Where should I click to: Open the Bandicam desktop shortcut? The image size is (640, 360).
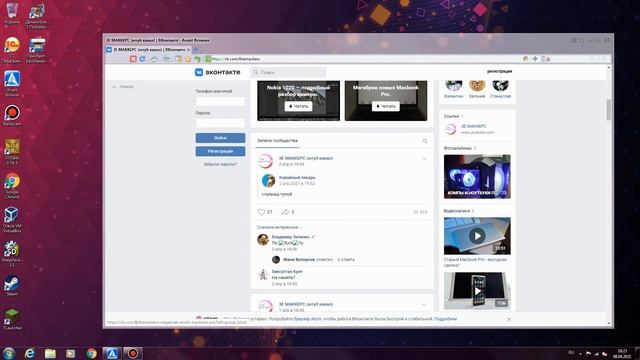[12, 116]
